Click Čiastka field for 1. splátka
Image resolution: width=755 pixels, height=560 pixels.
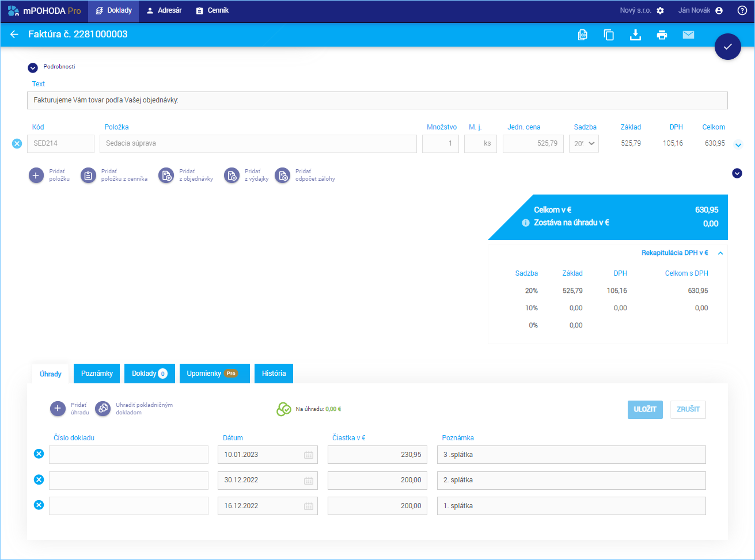377,506
